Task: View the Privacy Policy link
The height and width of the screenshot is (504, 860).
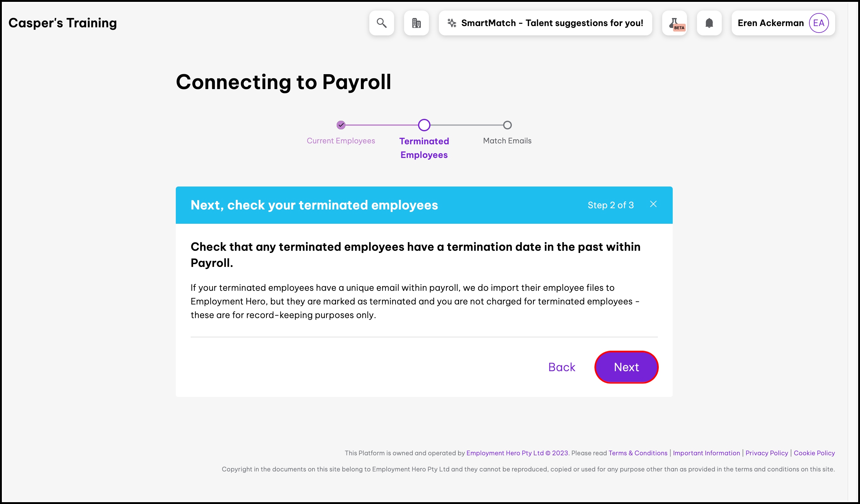Action: coord(767,453)
